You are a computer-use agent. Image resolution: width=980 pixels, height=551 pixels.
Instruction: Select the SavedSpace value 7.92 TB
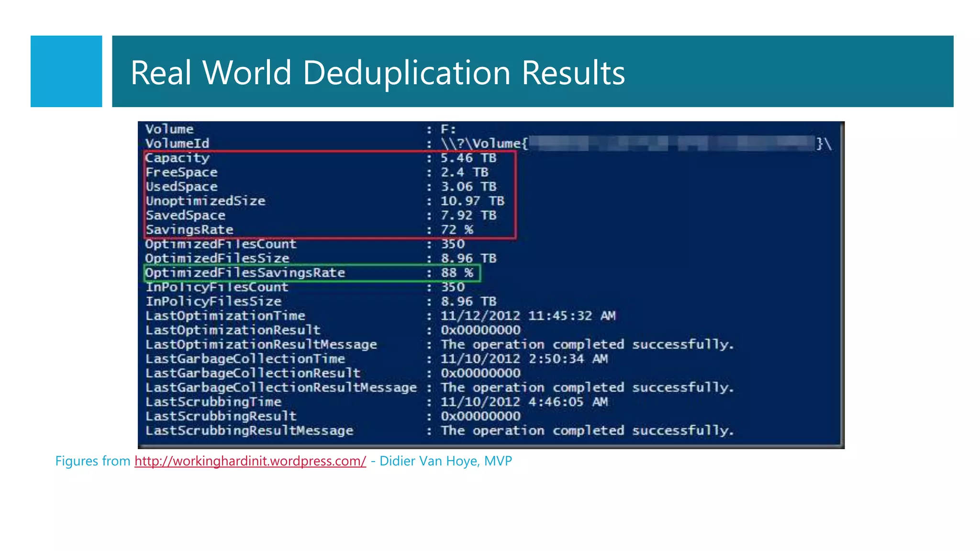point(468,215)
